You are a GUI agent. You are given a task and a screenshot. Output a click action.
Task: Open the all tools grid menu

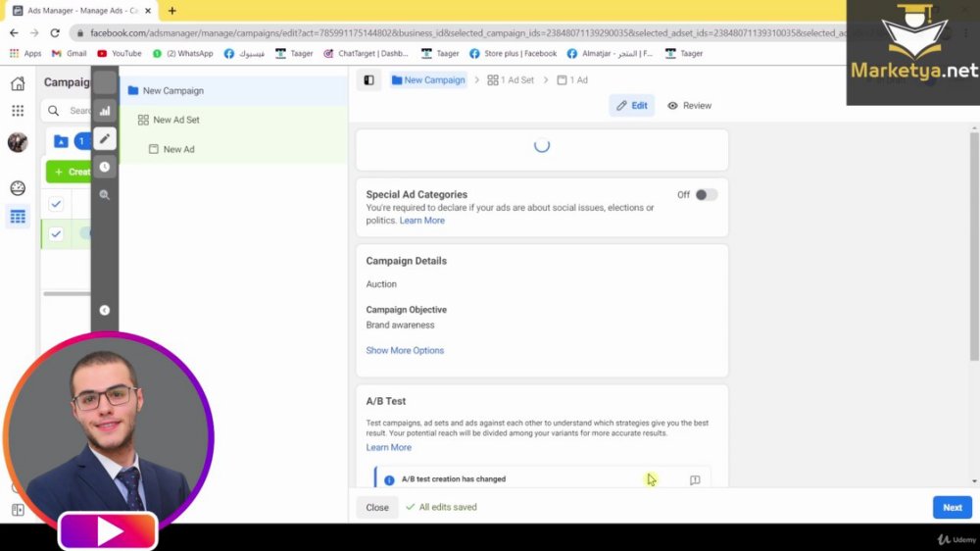(18, 111)
